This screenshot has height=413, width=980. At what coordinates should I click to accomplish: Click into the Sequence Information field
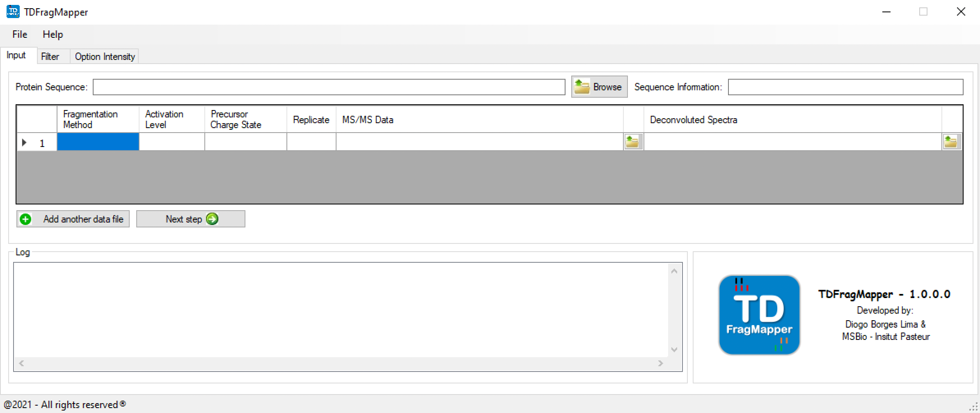pyautogui.click(x=845, y=87)
